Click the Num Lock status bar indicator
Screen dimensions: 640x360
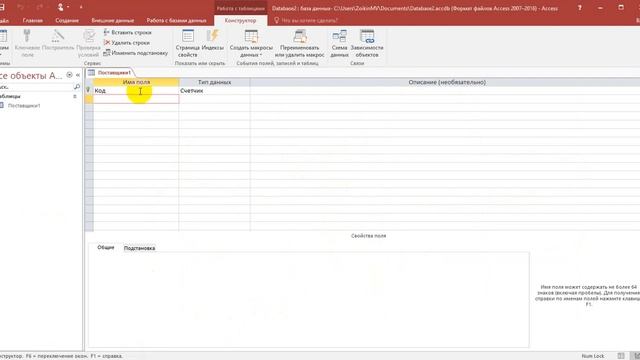click(593, 356)
